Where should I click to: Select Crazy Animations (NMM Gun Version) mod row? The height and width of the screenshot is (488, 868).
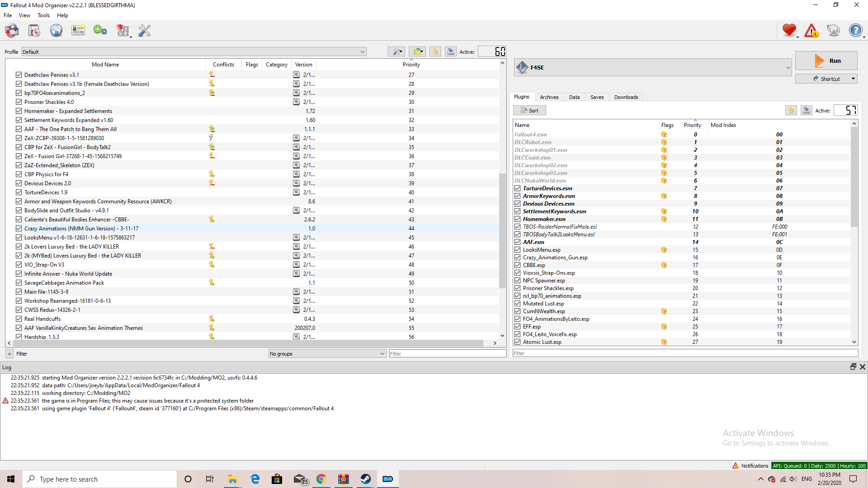coord(252,228)
